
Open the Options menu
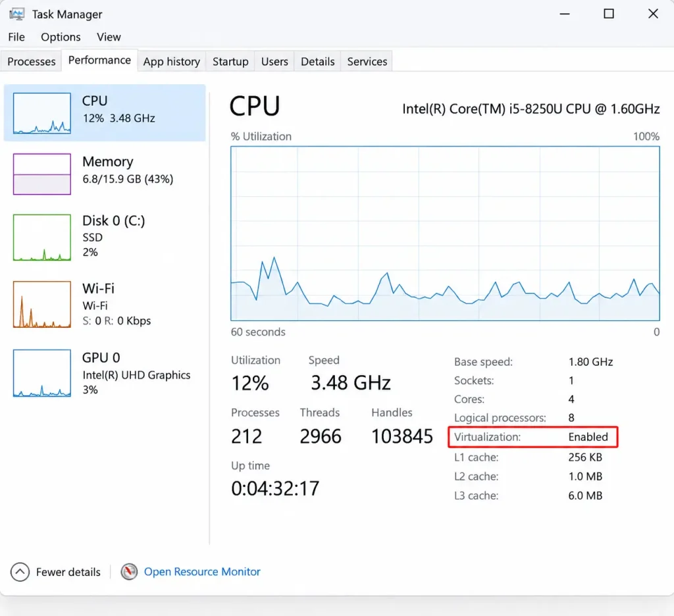coord(61,37)
